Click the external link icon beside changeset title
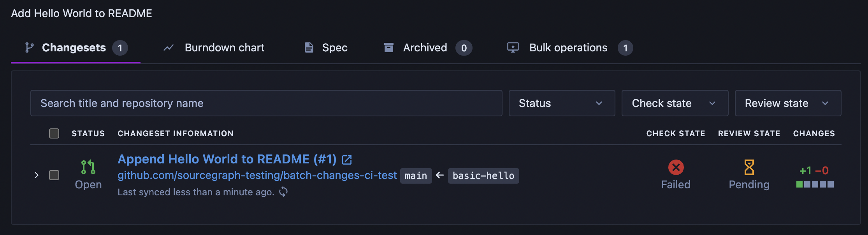This screenshot has height=235, width=868. click(346, 160)
